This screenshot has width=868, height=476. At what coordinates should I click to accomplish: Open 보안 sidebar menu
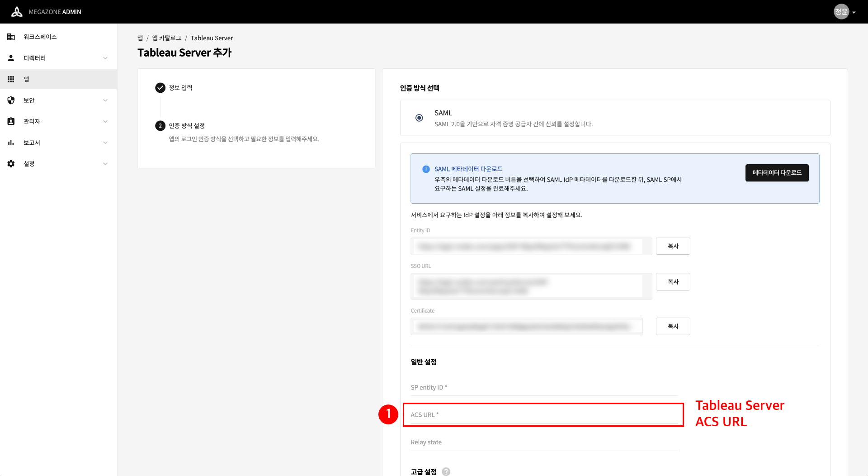click(58, 100)
